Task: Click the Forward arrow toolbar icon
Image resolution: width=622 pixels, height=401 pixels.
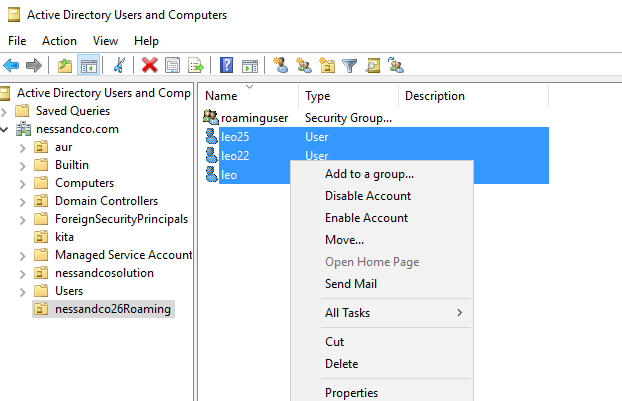Action: (x=34, y=65)
